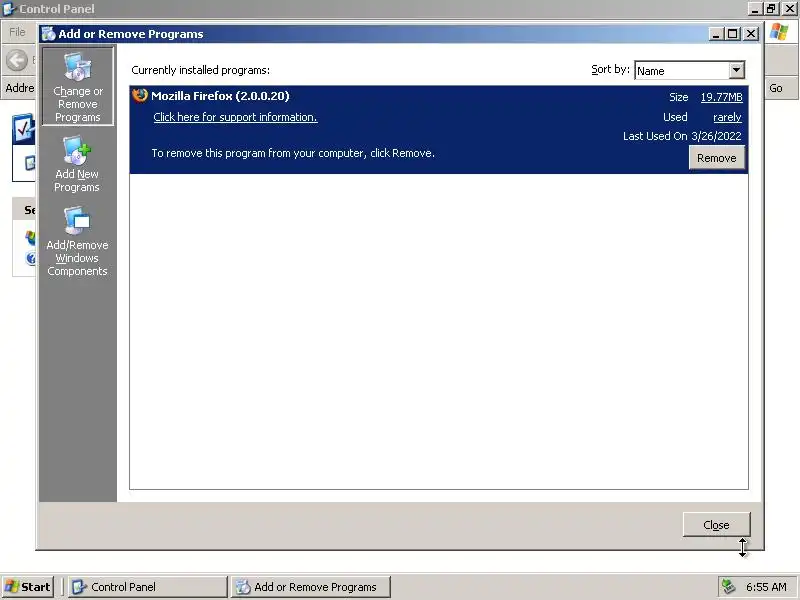The width and height of the screenshot is (800, 600).
Task: Click the Last Used On 3/26/2022 text
Action: (682, 136)
